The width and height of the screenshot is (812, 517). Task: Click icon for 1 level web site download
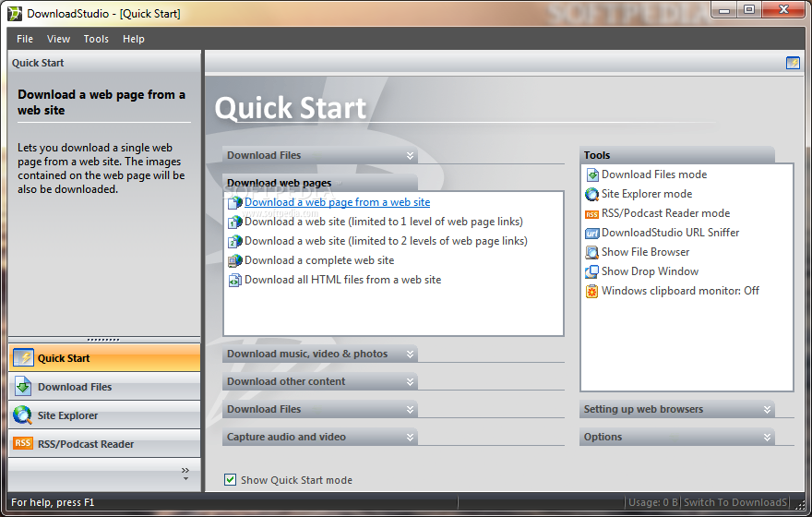click(x=235, y=222)
